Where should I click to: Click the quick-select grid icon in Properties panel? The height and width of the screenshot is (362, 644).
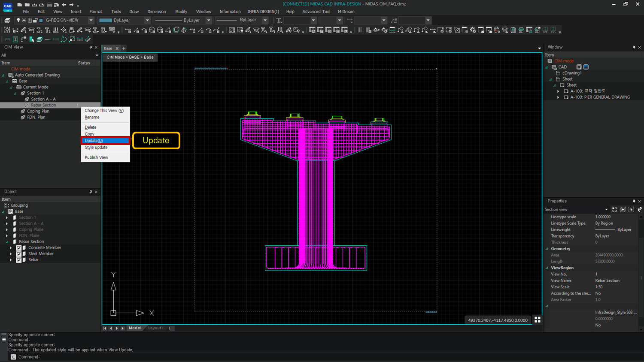pyautogui.click(x=614, y=209)
